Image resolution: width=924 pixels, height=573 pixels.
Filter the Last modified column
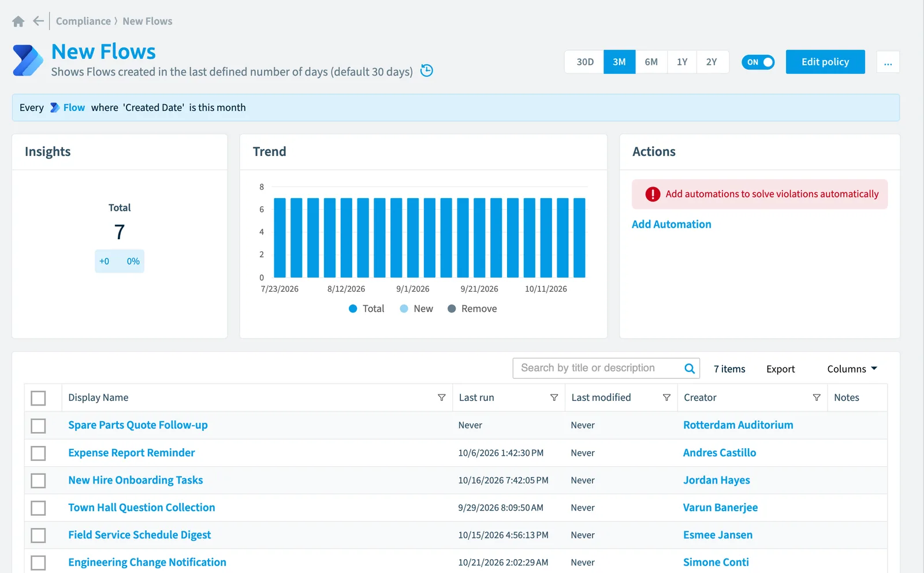tap(667, 397)
